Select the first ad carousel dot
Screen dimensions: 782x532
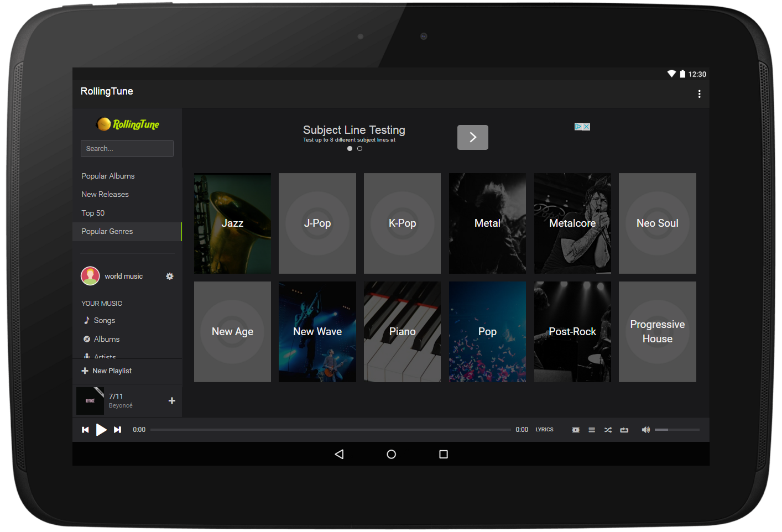tap(350, 149)
